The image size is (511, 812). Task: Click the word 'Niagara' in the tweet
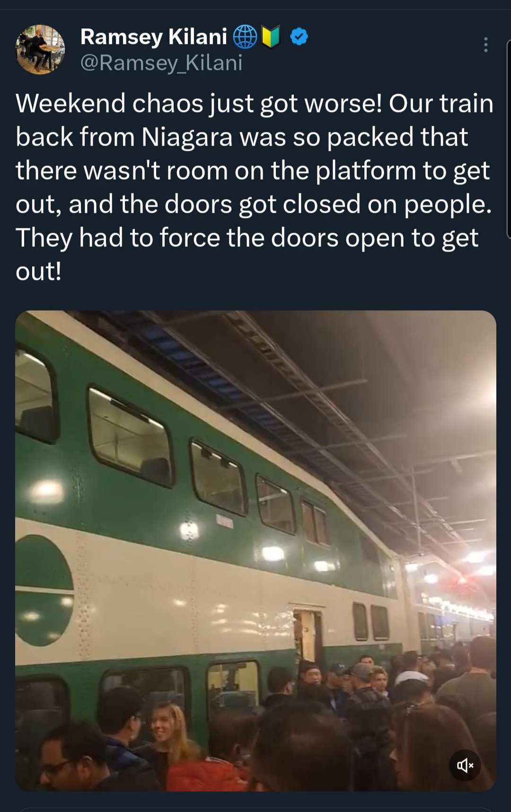pyautogui.click(x=187, y=137)
